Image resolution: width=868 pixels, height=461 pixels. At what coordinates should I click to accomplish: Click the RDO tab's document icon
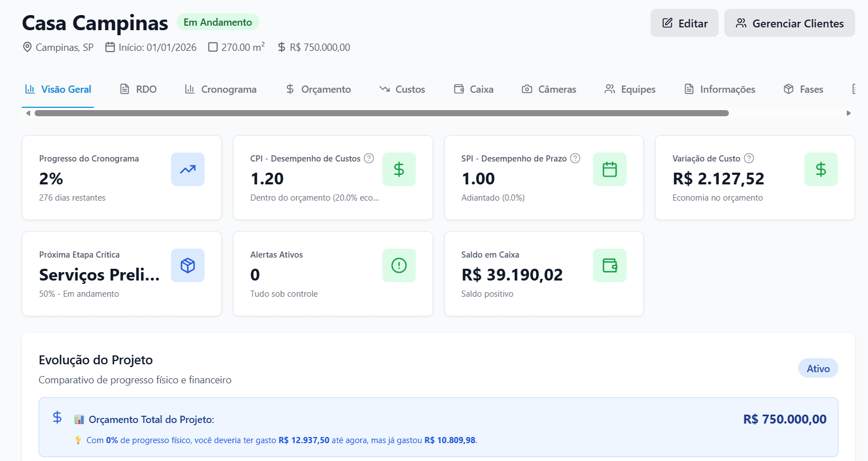coord(124,89)
